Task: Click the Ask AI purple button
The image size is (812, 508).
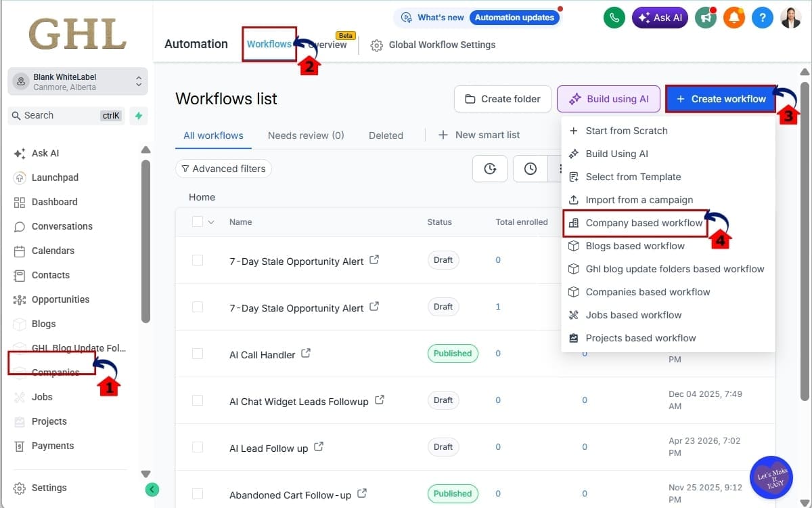Action: click(660, 18)
